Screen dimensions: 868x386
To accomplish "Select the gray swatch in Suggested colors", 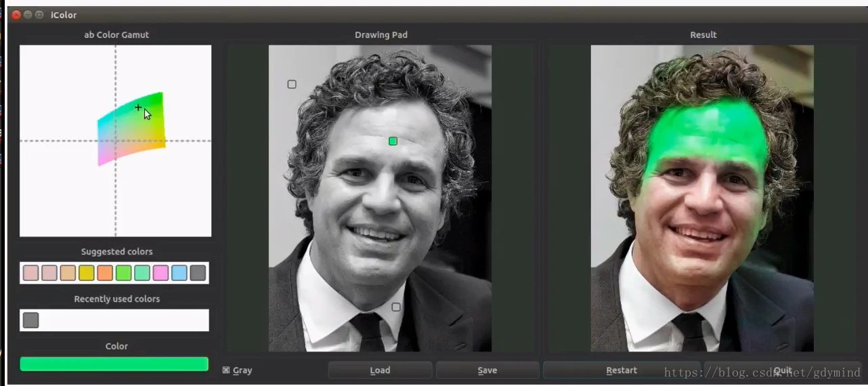I will coord(198,273).
